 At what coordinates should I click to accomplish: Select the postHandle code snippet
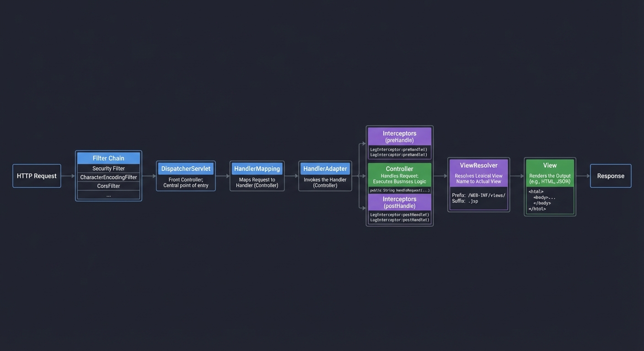[x=399, y=217]
